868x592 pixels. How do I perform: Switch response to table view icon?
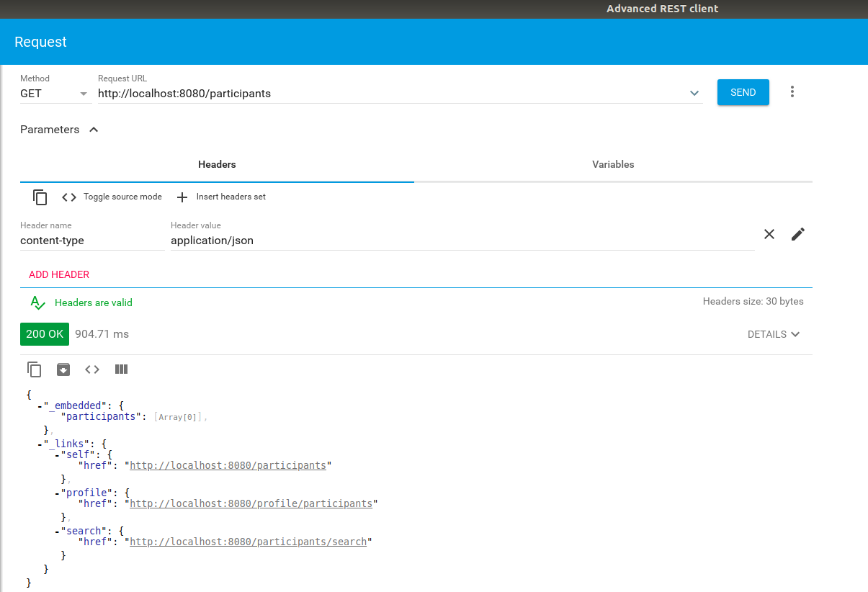[x=121, y=369]
